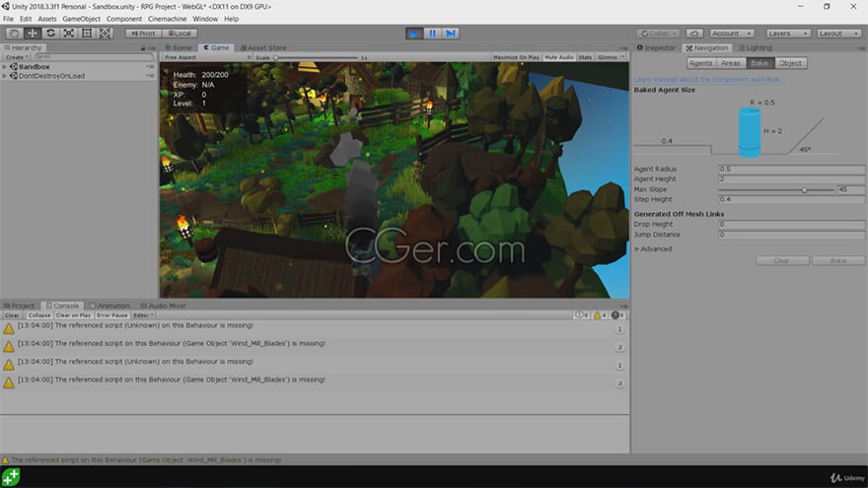The image size is (868, 488).
Task: Click the Agent Height field
Action: click(x=791, y=179)
